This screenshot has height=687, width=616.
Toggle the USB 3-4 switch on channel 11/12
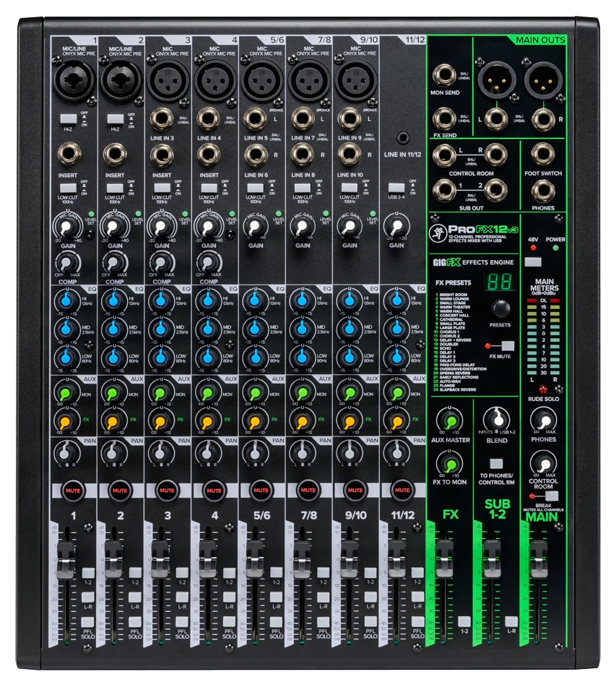click(396, 188)
